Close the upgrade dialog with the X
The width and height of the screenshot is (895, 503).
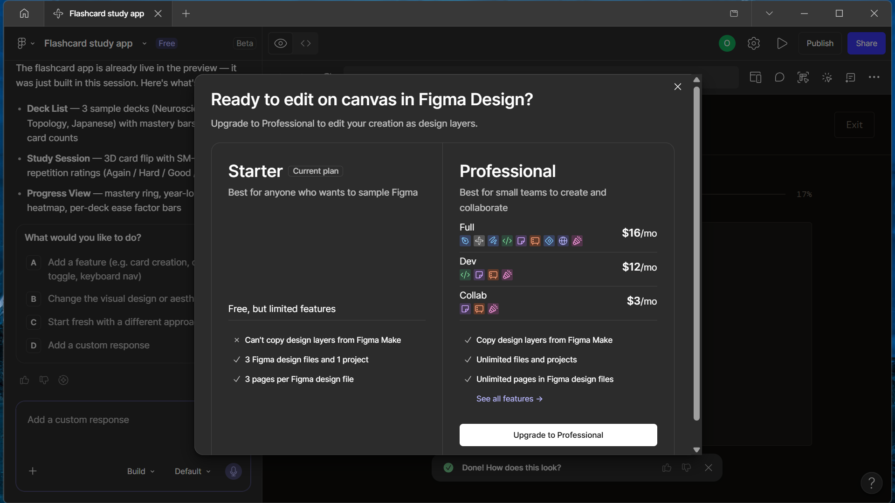678,87
